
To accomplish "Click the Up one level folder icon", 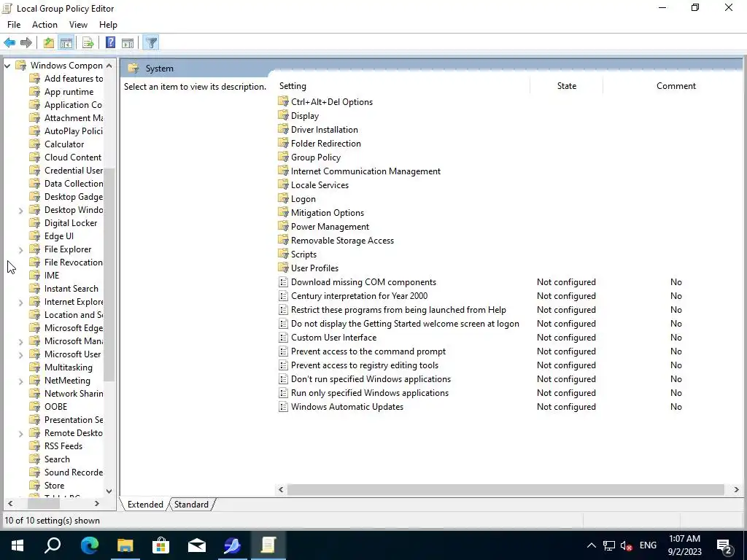I will tap(49, 43).
